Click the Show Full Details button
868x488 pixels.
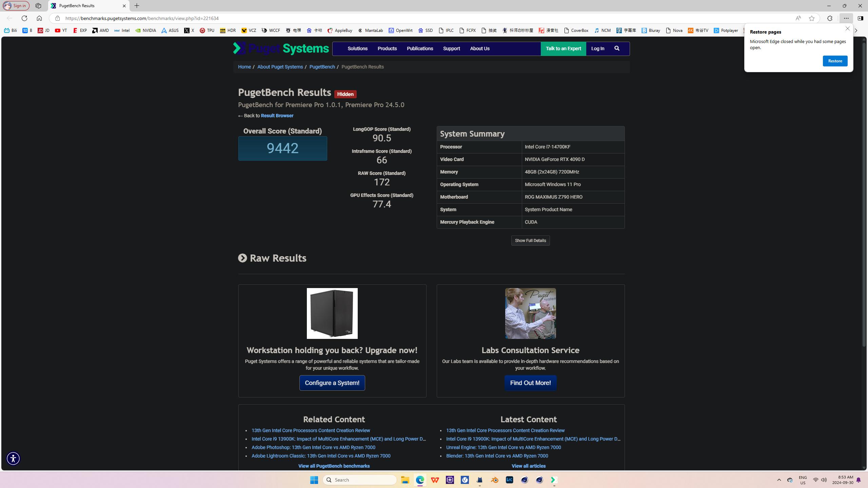click(x=530, y=241)
